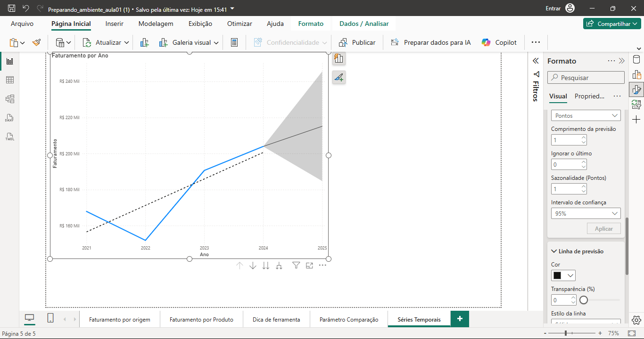This screenshot has height=339, width=644.
Task: Click the Compartilhar button
Action: coord(612,24)
